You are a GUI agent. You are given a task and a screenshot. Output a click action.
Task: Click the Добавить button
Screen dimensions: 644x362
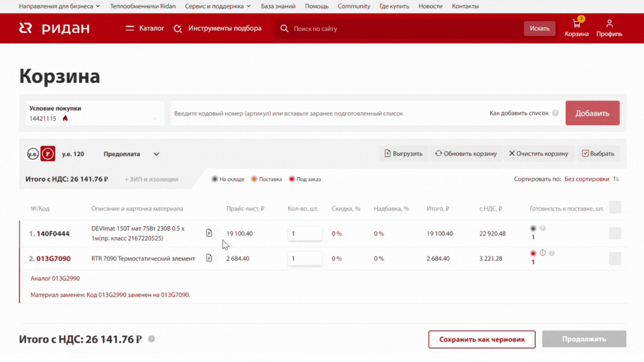coord(593,112)
